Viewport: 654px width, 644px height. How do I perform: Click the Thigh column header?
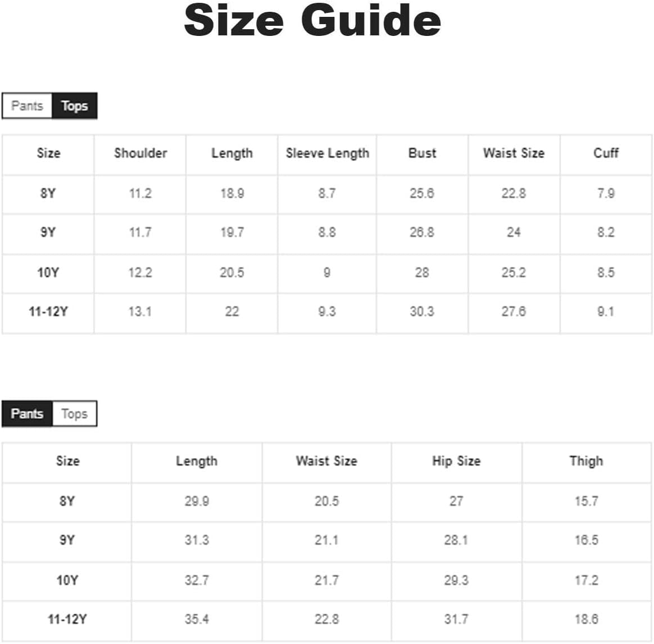coord(586,461)
